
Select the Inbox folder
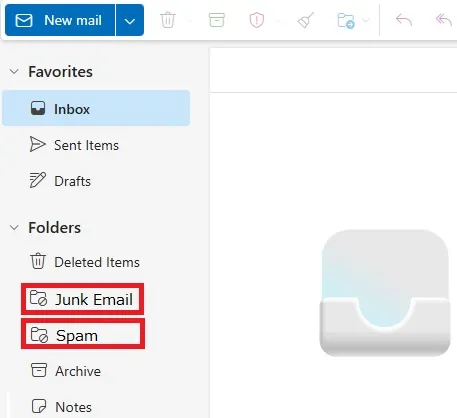pos(96,108)
